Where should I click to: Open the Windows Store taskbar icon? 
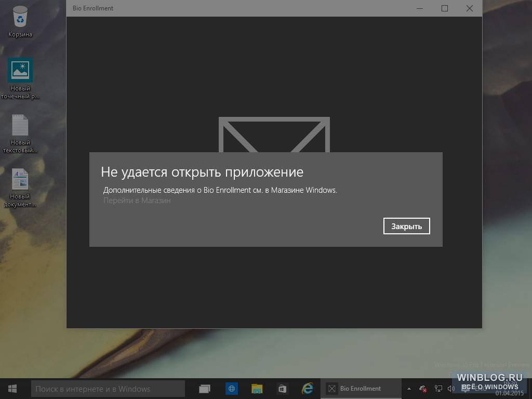282,389
